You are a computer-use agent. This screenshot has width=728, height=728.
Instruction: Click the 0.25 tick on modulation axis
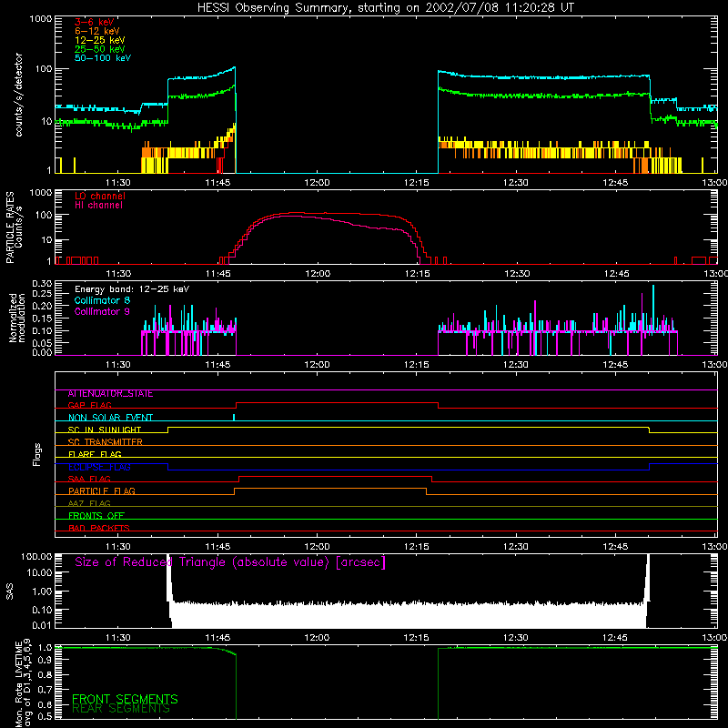click(42, 294)
